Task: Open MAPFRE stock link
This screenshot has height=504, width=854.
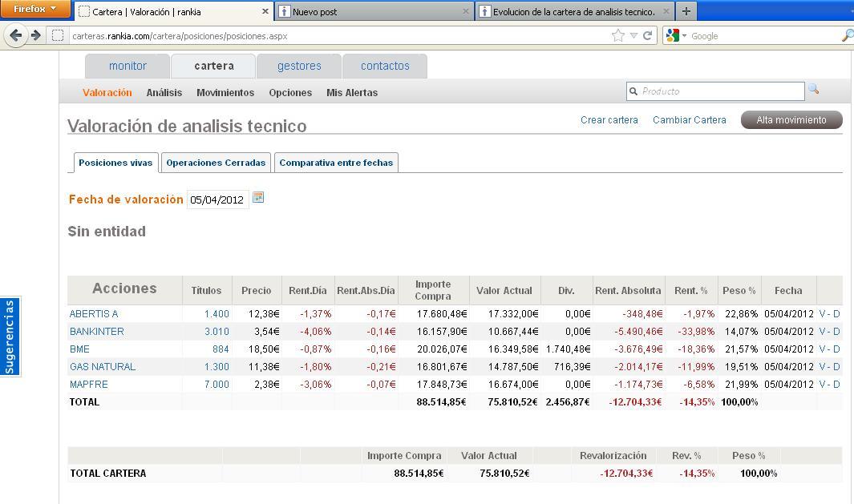Action: (89, 385)
